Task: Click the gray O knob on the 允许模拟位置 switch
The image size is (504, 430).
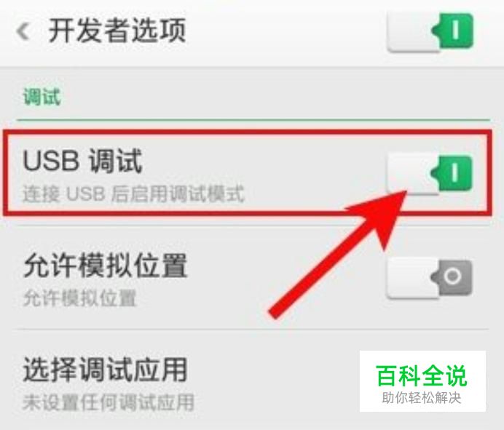Action: 452,277
